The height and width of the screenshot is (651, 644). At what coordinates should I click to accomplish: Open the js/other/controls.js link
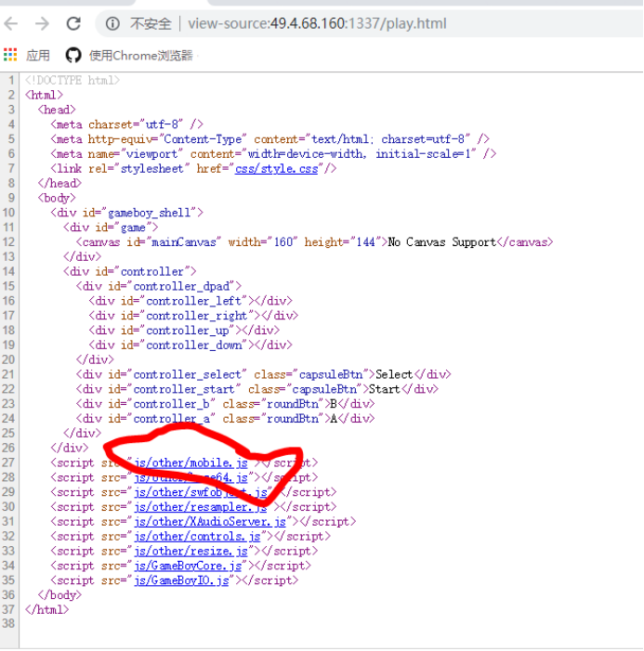click(197, 537)
